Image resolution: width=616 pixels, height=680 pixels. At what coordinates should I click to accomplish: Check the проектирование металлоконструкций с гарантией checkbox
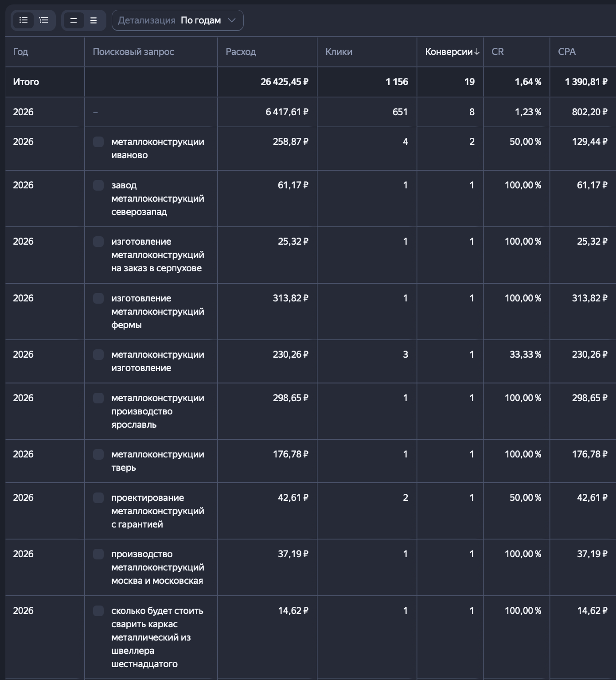tap(98, 498)
